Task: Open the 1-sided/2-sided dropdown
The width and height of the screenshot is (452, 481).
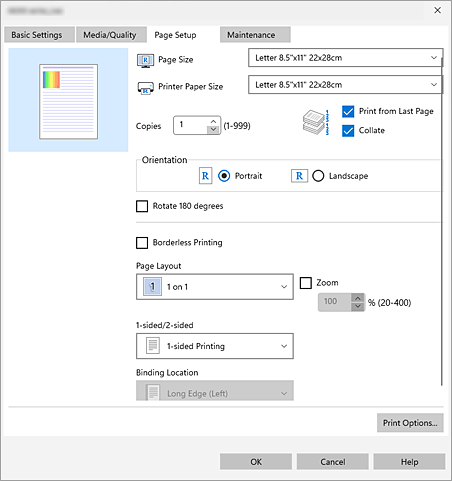Action: (x=215, y=346)
